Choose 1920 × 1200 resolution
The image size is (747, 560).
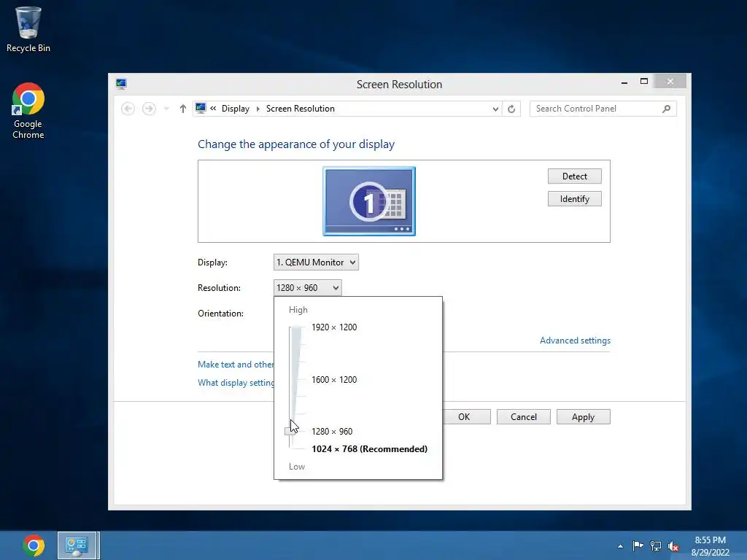[x=334, y=327]
